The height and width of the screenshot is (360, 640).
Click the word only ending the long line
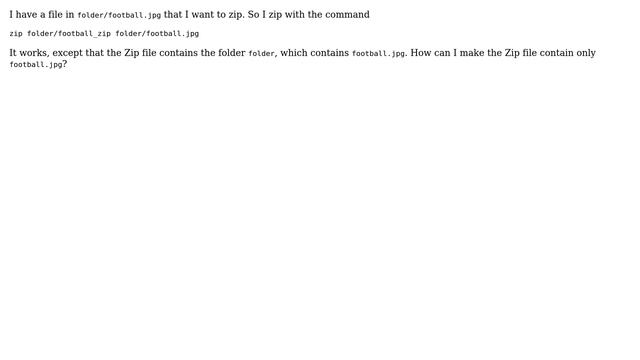click(x=586, y=53)
